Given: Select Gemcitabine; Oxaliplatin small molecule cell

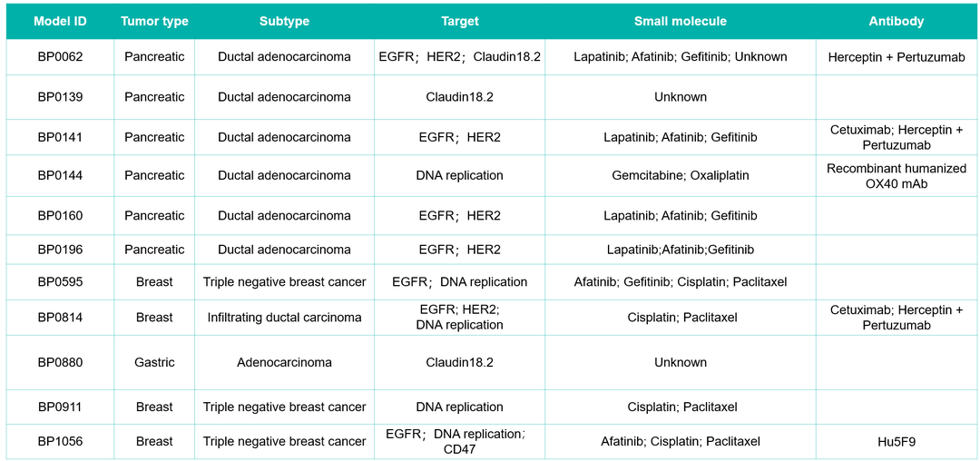Looking at the screenshot, I should 680,175.
